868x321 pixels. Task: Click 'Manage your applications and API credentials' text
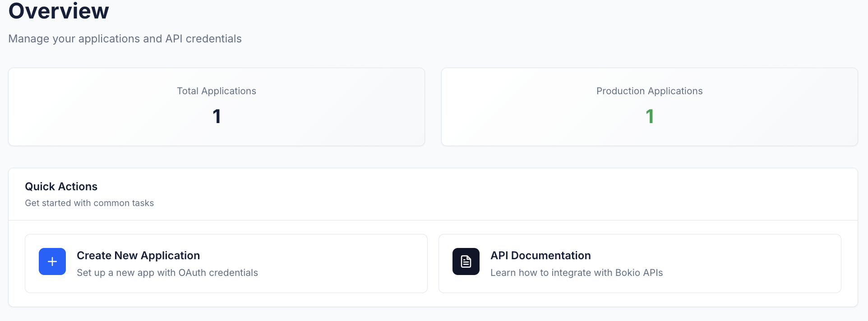[125, 39]
